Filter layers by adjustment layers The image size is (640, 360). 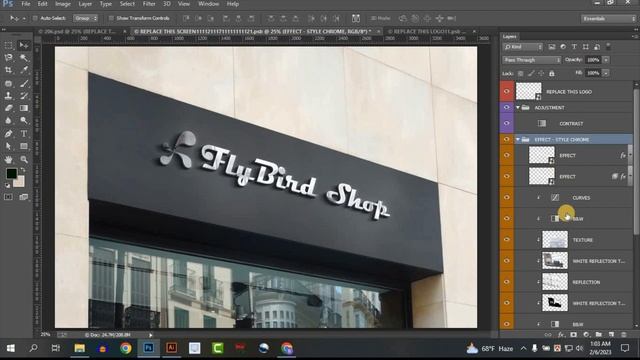563,47
